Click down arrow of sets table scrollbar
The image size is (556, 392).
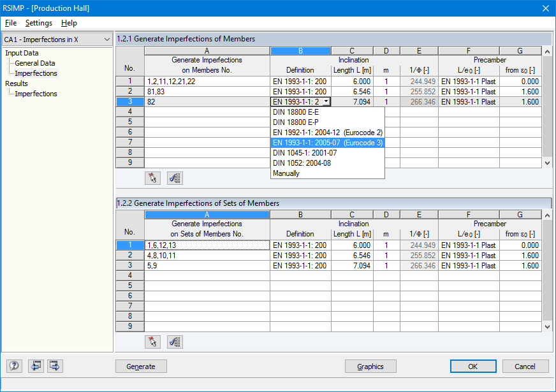pyautogui.click(x=547, y=327)
